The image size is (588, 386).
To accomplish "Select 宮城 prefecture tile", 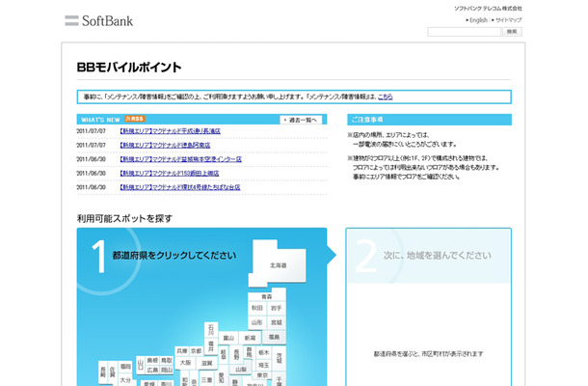I will pyautogui.click(x=277, y=322).
